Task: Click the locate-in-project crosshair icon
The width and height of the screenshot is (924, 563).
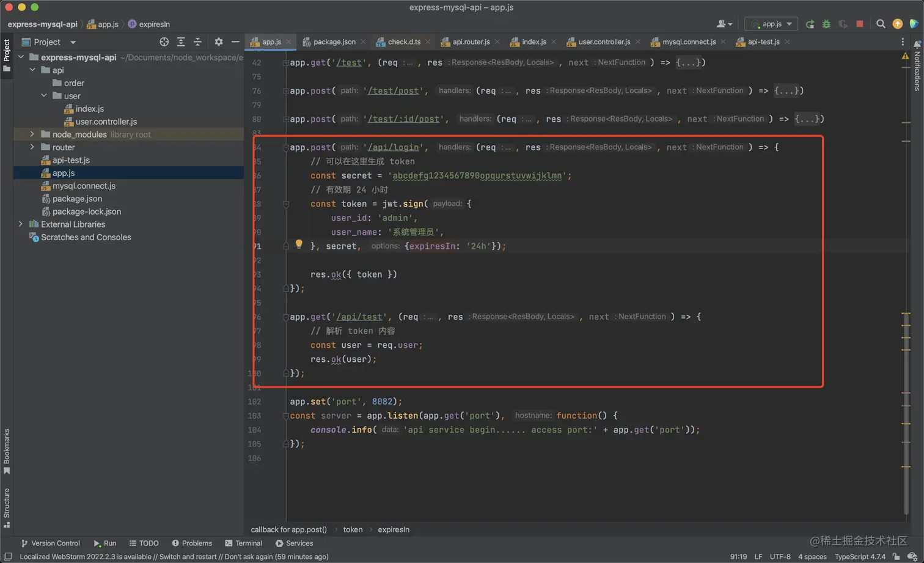Action: pos(164,42)
